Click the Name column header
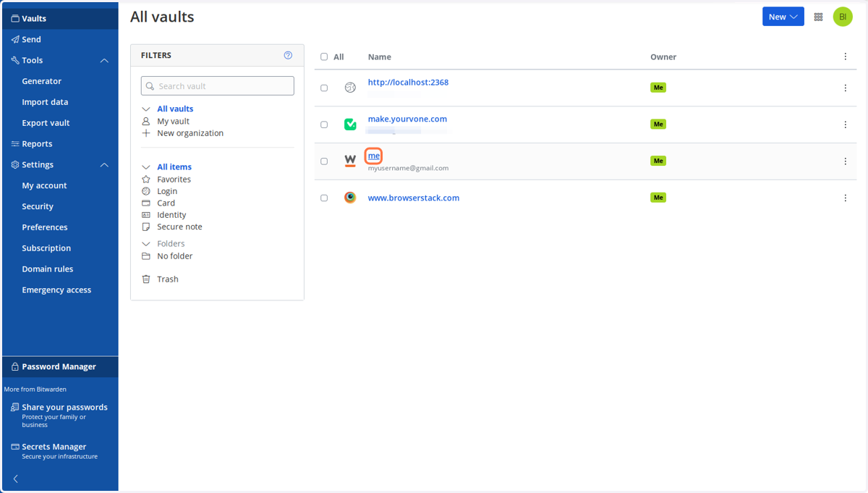The width and height of the screenshot is (868, 493). click(x=379, y=57)
